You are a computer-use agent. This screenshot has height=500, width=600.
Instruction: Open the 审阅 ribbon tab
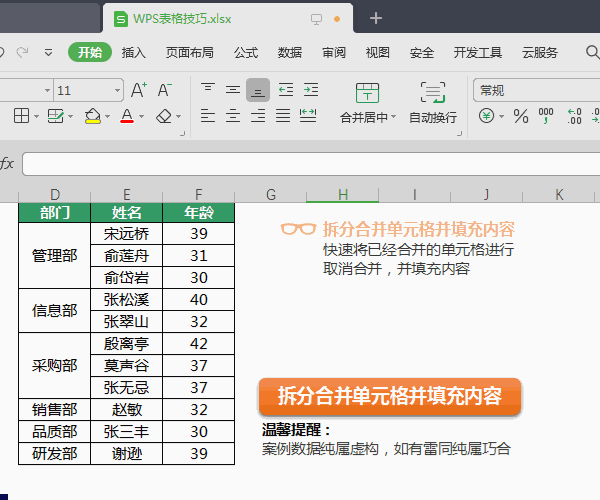[x=334, y=52]
